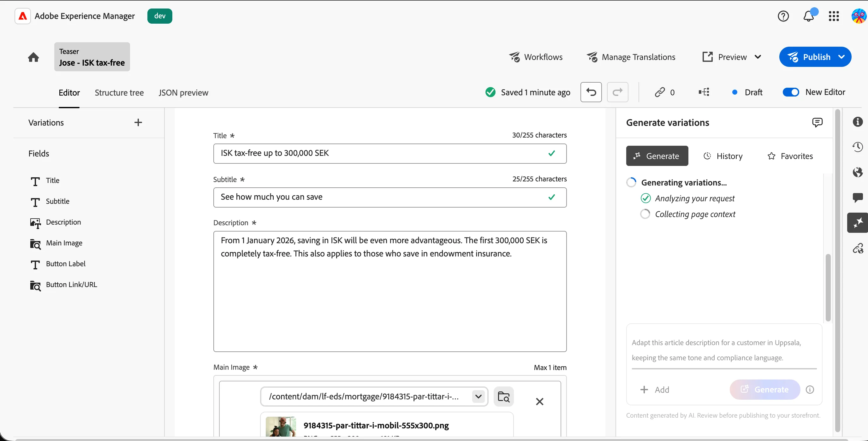The height and width of the screenshot is (441, 868).
Task: Click inside the Description text area
Action: point(390,291)
